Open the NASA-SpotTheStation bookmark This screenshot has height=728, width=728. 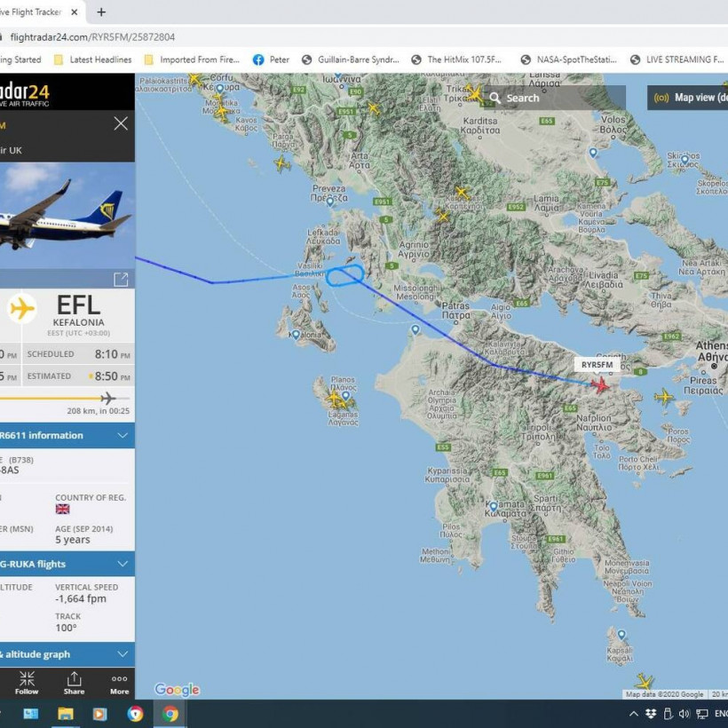[569, 59]
